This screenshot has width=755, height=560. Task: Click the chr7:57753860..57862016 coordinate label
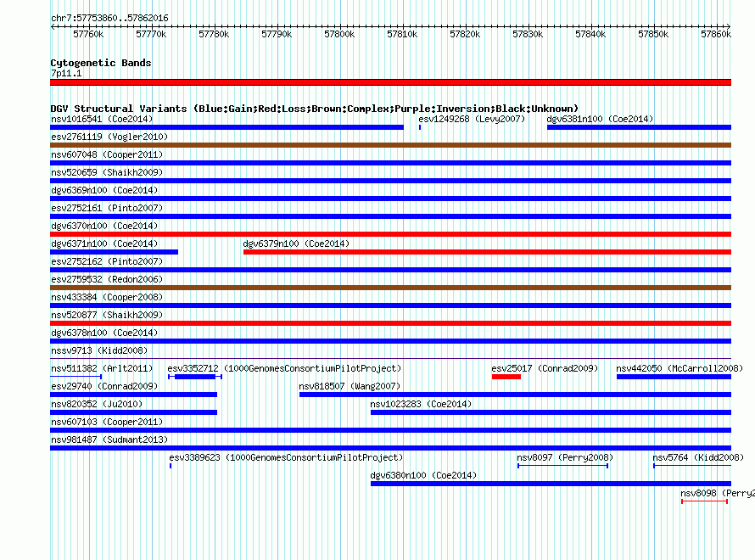[x=109, y=18]
